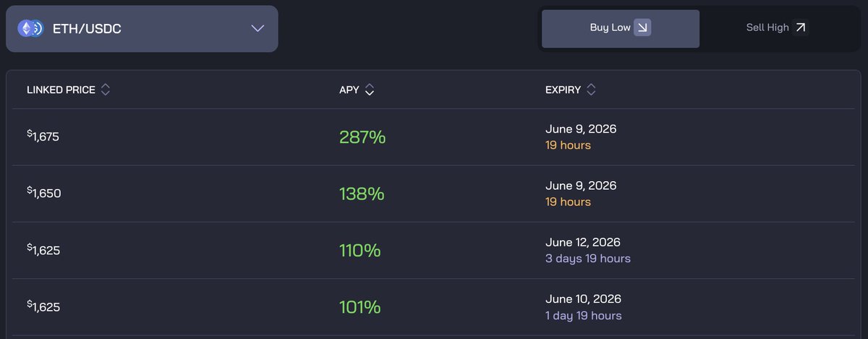The height and width of the screenshot is (339, 868).
Task: Sort by the Linked Price arrows icon
Action: 106,90
